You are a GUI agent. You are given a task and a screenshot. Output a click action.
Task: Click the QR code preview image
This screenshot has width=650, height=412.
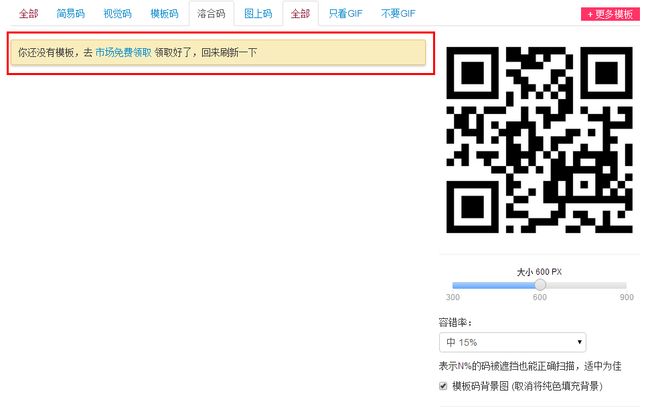coord(539,140)
